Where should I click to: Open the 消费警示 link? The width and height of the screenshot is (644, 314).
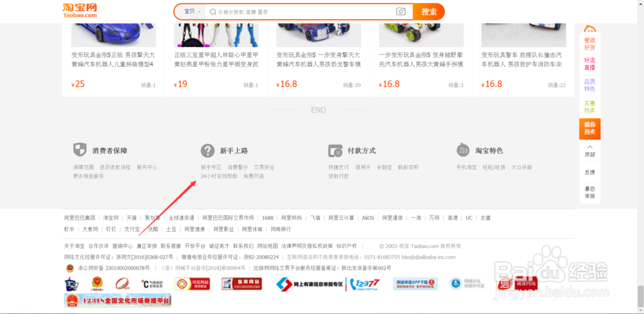click(238, 167)
